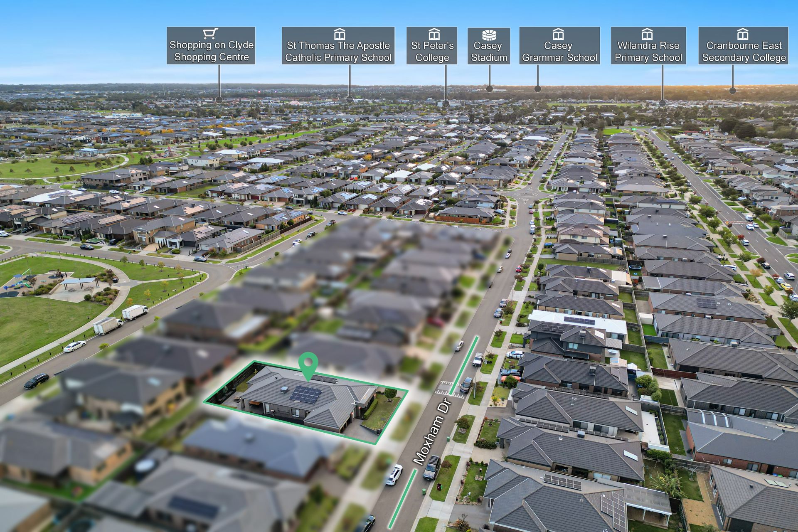798x532 pixels.
Task: Select the 'St Thomas The Apostle Catholic Primary School' text
Action: click(x=338, y=52)
